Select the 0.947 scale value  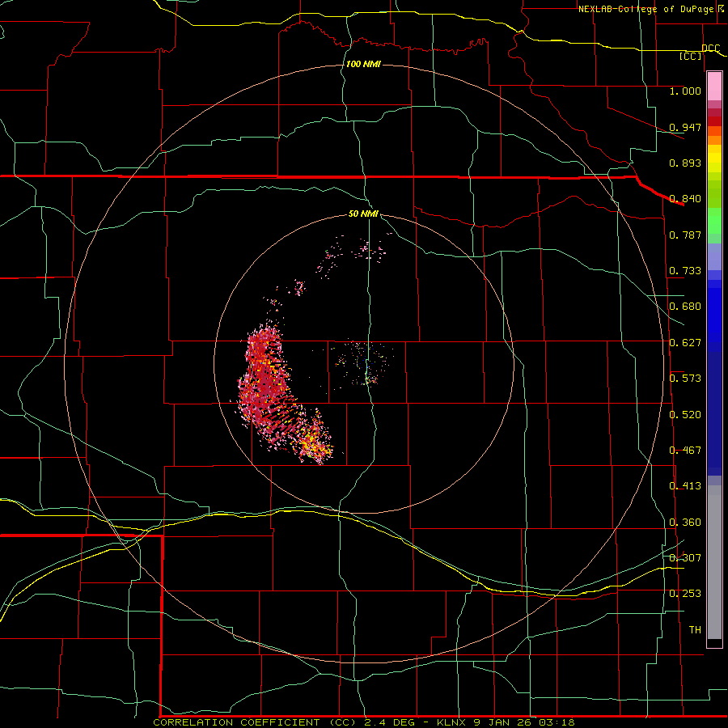685,127
